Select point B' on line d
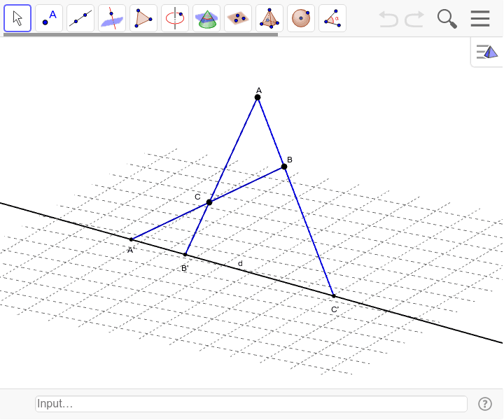The image size is (504, 420). pos(185,255)
